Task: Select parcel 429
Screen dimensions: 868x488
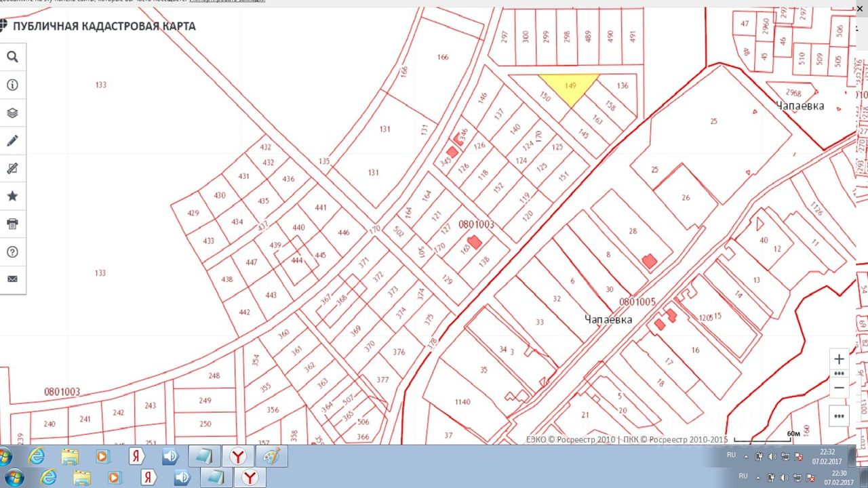Action: [x=193, y=213]
